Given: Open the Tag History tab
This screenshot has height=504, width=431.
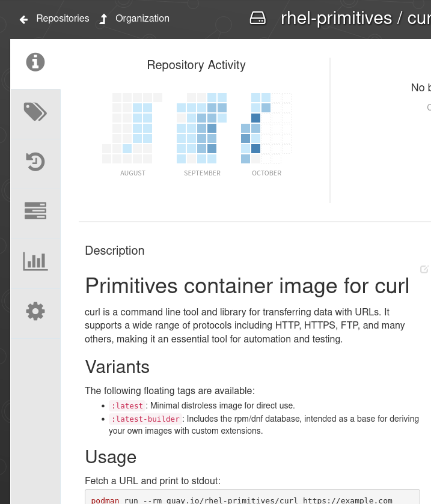Looking at the screenshot, I should (35, 162).
